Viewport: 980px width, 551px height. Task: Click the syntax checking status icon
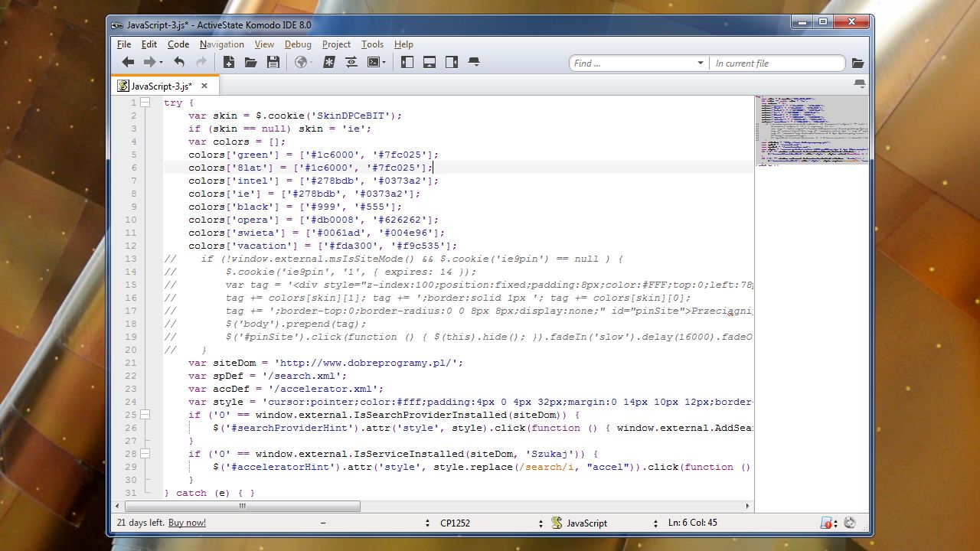click(x=827, y=523)
